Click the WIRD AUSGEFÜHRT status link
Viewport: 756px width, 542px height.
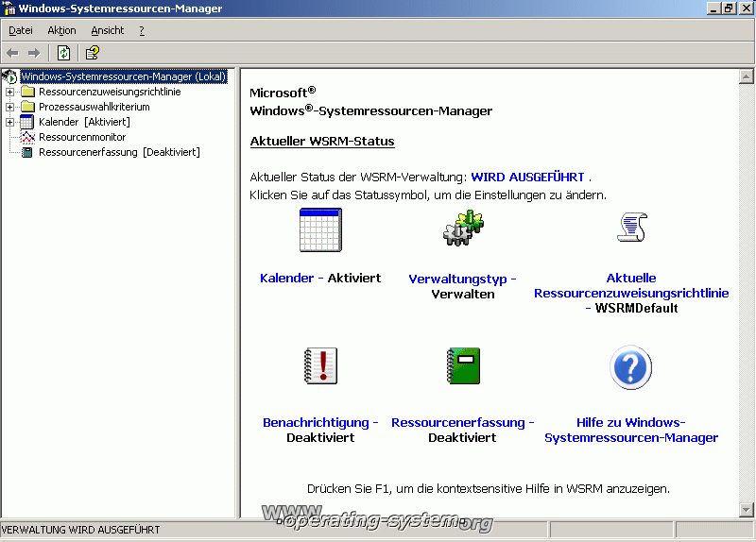tap(527, 177)
